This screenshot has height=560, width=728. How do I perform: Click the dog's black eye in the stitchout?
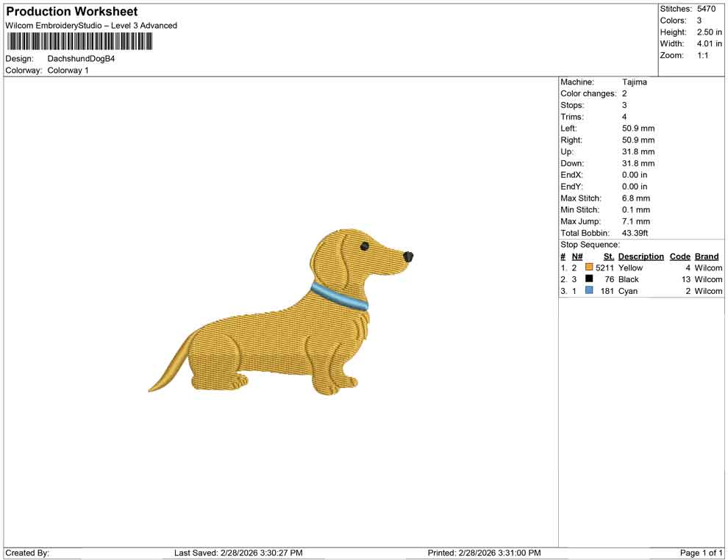point(365,248)
